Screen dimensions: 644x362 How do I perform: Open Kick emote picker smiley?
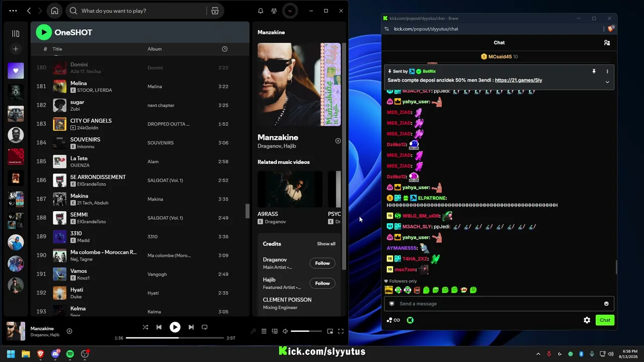pyautogui.click(x=606, y=304)
